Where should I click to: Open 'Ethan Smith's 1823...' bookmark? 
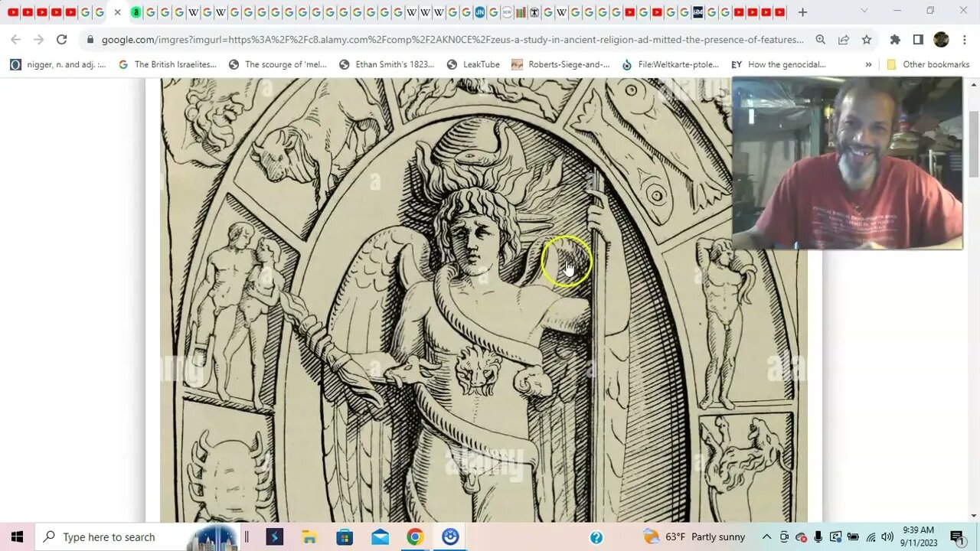point(387,64)
